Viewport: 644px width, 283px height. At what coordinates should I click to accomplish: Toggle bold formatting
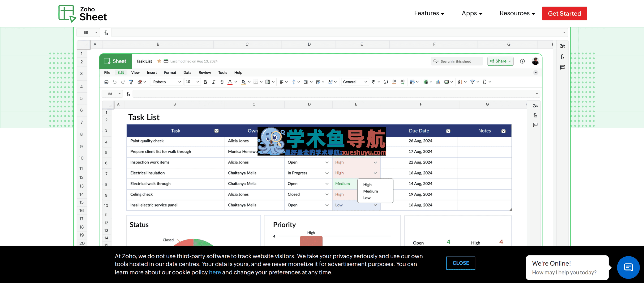205,82
